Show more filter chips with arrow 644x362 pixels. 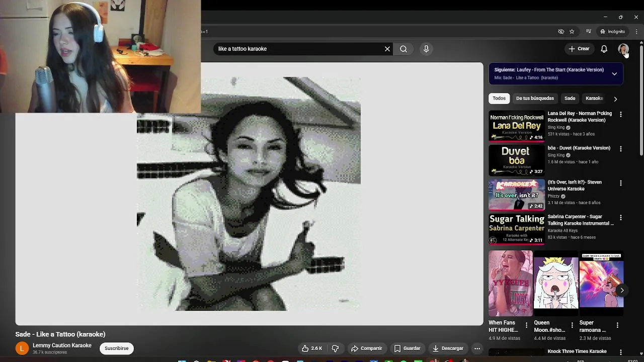click(x=615, y=99)
